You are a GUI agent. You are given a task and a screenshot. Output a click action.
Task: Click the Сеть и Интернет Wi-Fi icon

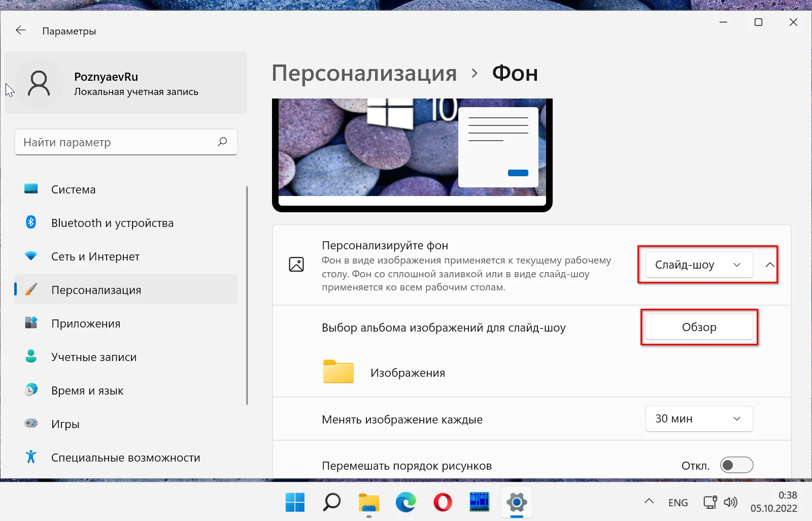tap(31, 256)
